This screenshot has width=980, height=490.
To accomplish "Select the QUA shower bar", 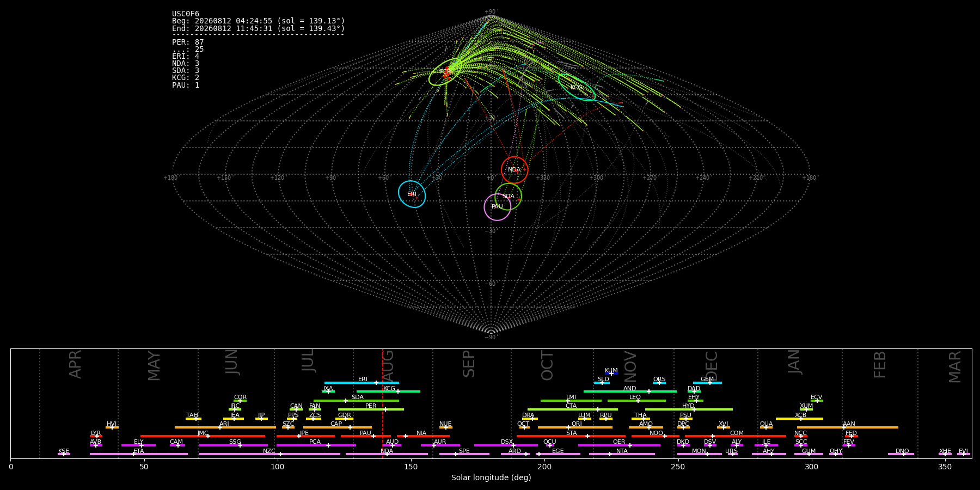I will pos(766,427).
